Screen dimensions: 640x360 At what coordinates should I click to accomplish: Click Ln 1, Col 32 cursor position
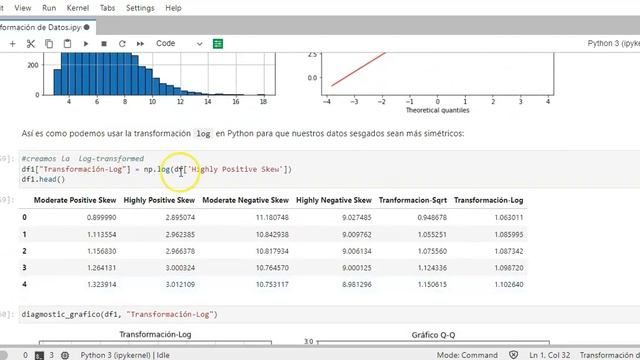(x=549, y=355)
